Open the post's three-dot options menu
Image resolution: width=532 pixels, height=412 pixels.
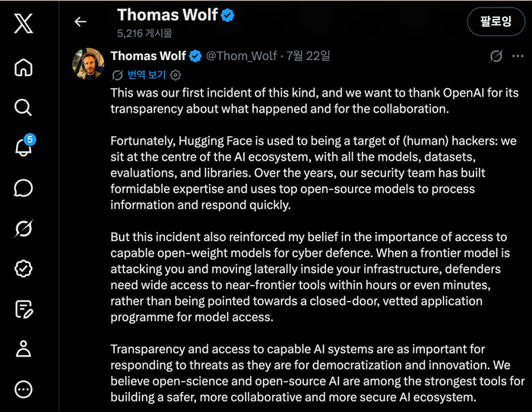pyautogui.click(x=518, y=56)
